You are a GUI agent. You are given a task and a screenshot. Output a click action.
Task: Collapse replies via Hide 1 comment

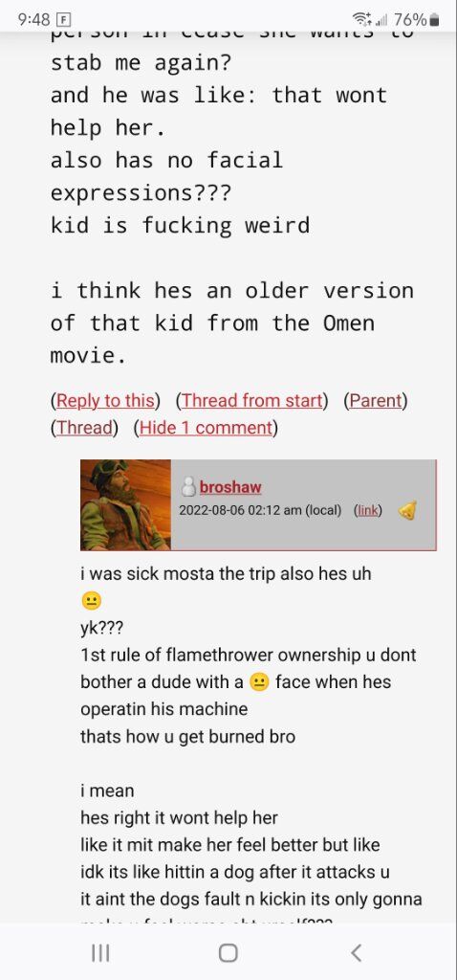point(206,428)
